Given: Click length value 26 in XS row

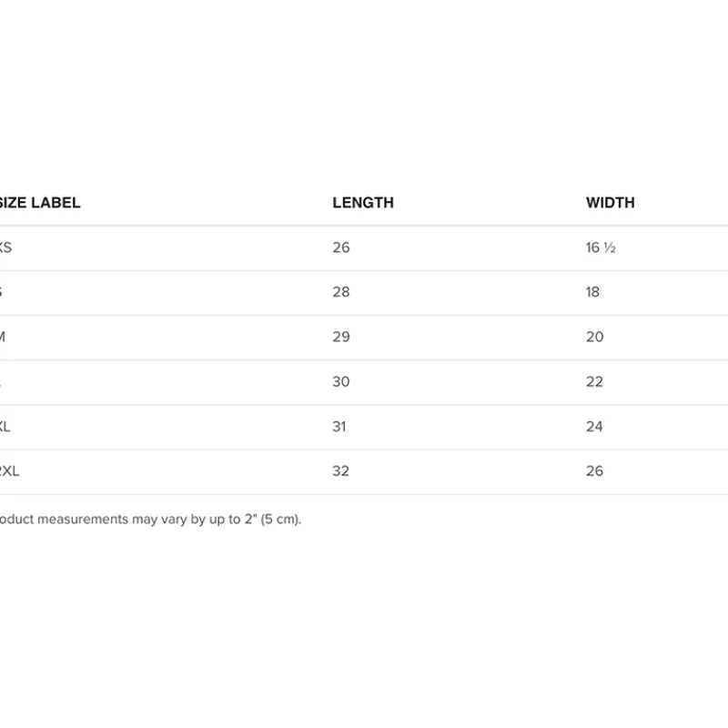Looking at the screenshot, I should 340,248.
